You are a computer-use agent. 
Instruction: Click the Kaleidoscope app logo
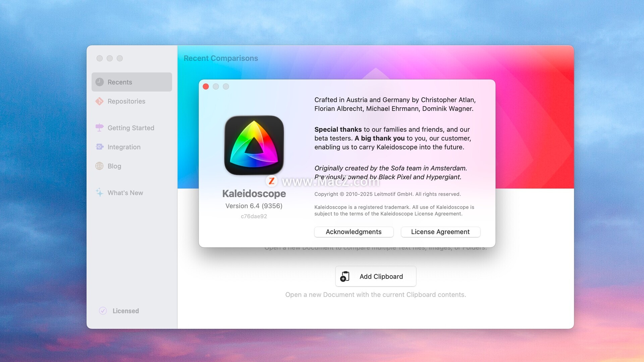click(x=254, y=145)
